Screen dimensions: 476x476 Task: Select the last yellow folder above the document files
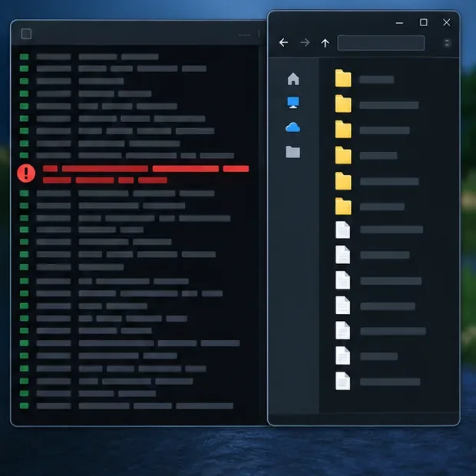(x=343, y=206)
